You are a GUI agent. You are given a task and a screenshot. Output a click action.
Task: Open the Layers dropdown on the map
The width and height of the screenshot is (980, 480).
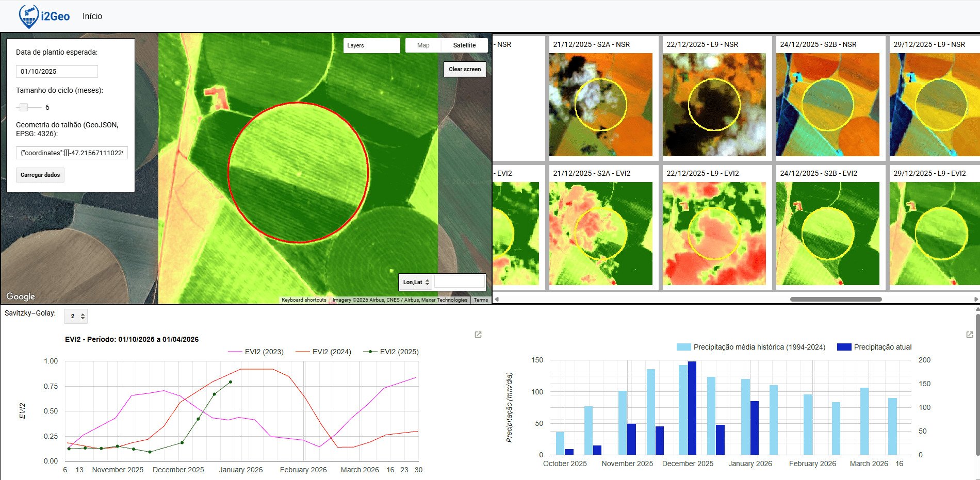coord(371,45)
